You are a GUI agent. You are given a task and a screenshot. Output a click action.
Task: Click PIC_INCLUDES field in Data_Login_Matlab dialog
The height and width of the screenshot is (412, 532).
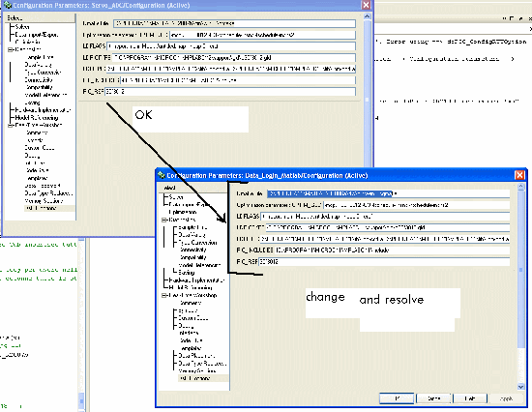pos(392,250)
